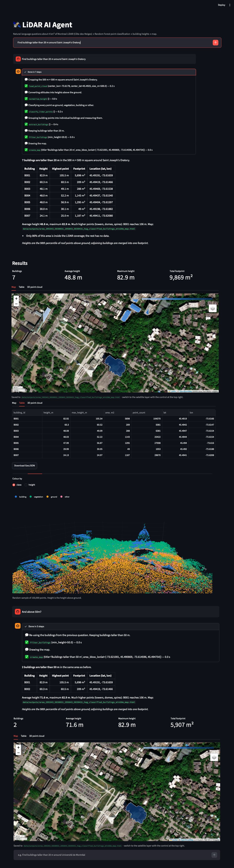Select the height colour-by radio option
This screenshot has height=868, width=234.
[x=26, y=485]
